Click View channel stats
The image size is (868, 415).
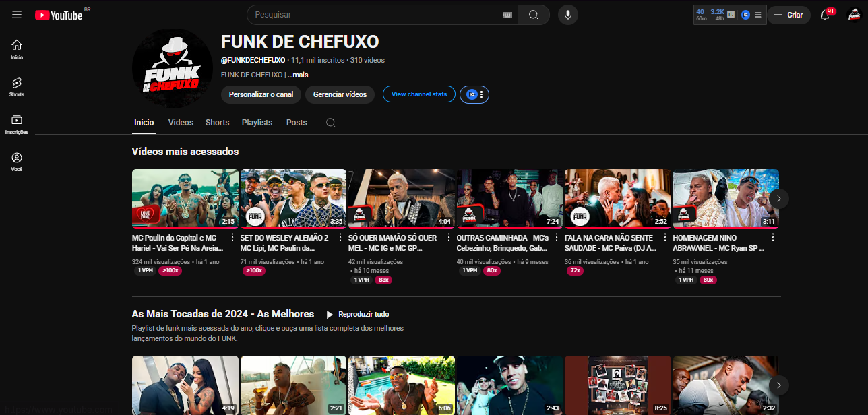point(419,94)
